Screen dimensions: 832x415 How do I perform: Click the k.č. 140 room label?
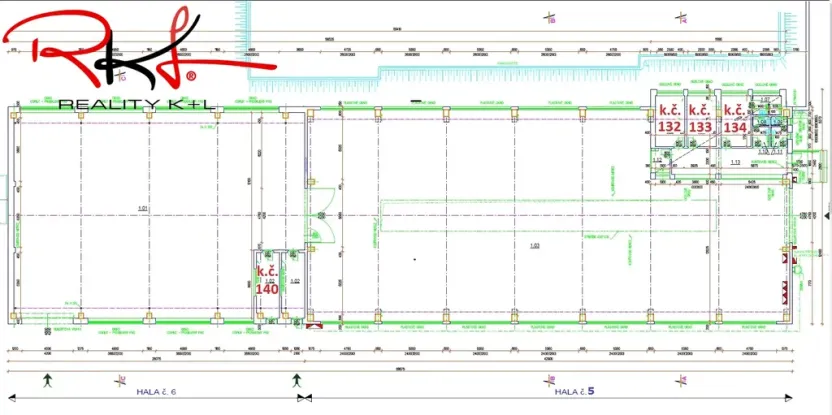pos(267,280)
